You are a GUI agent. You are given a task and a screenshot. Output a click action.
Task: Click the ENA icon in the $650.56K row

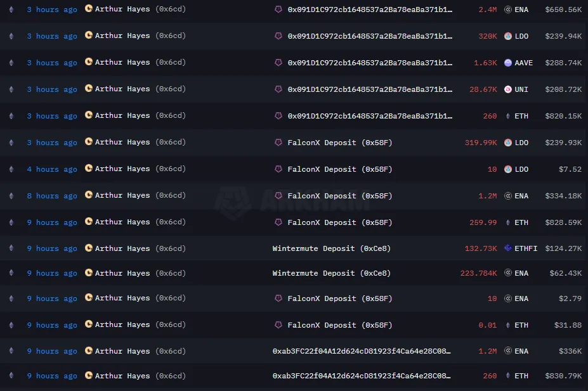click(508, 10)
